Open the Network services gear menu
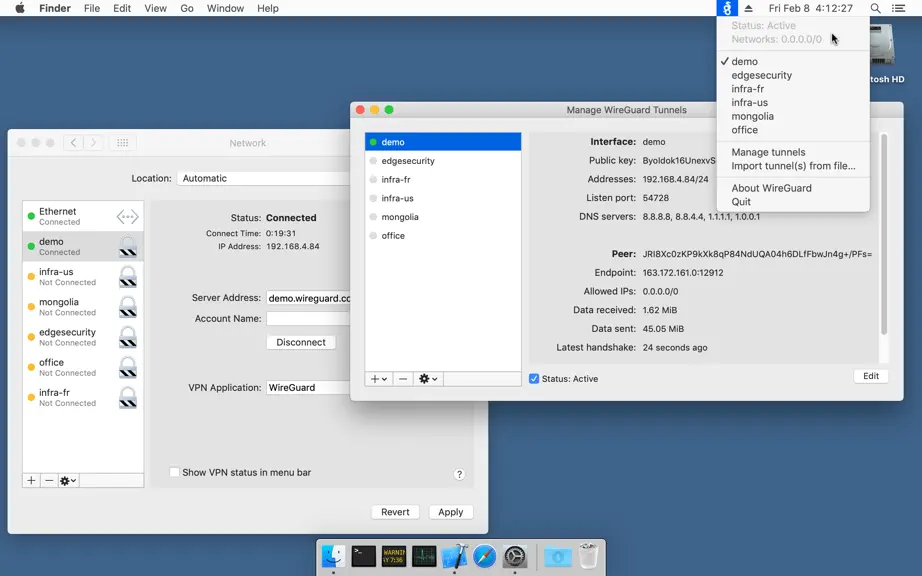This screenshot has height=576, width=922. click(68, 481)
